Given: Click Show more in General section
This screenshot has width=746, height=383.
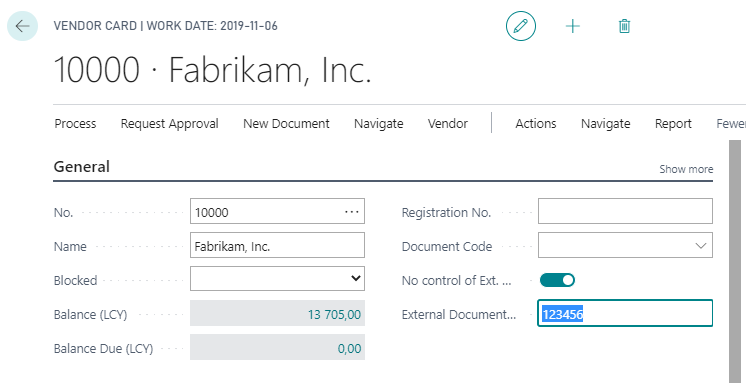Looking at the screenshot, I should 686,169.
